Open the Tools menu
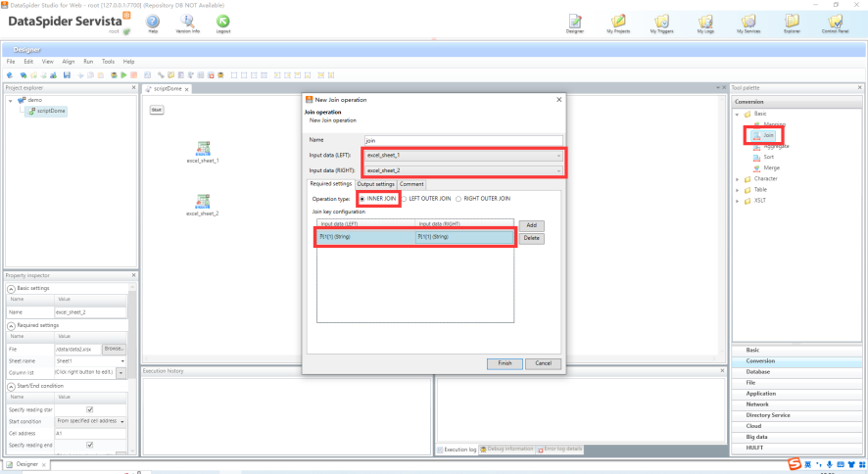 coord(108,62)
